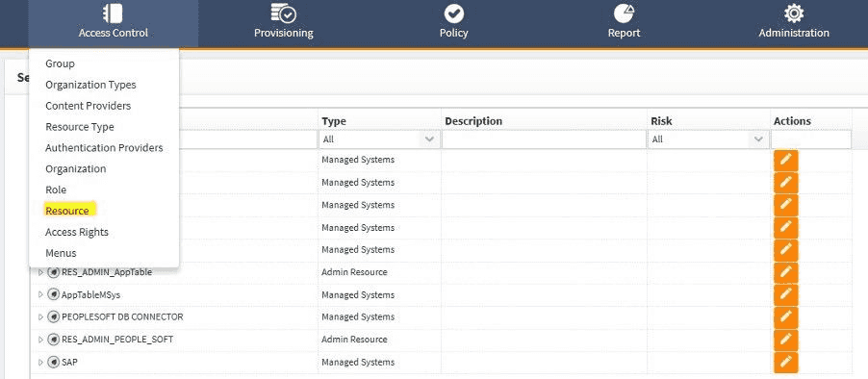Open the Risk filter dropdown
Screen dimensions: 868x379
tap(708, 139)
